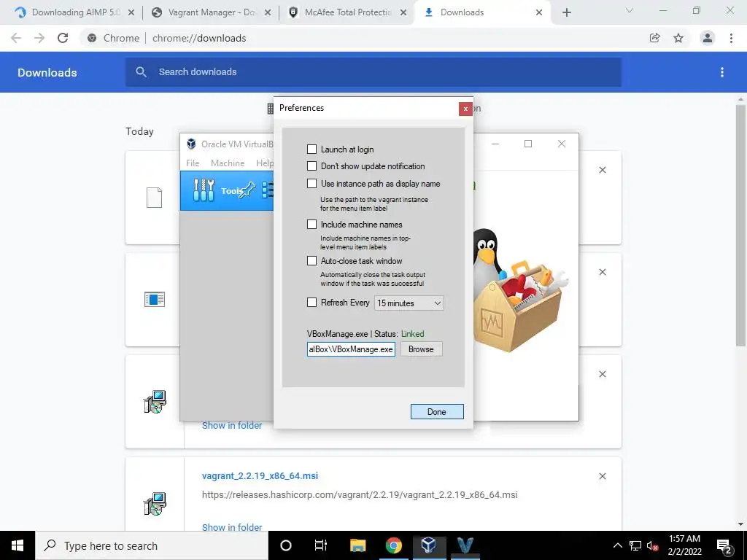Select the Downloads tab in Chrome

coord(482,12)
